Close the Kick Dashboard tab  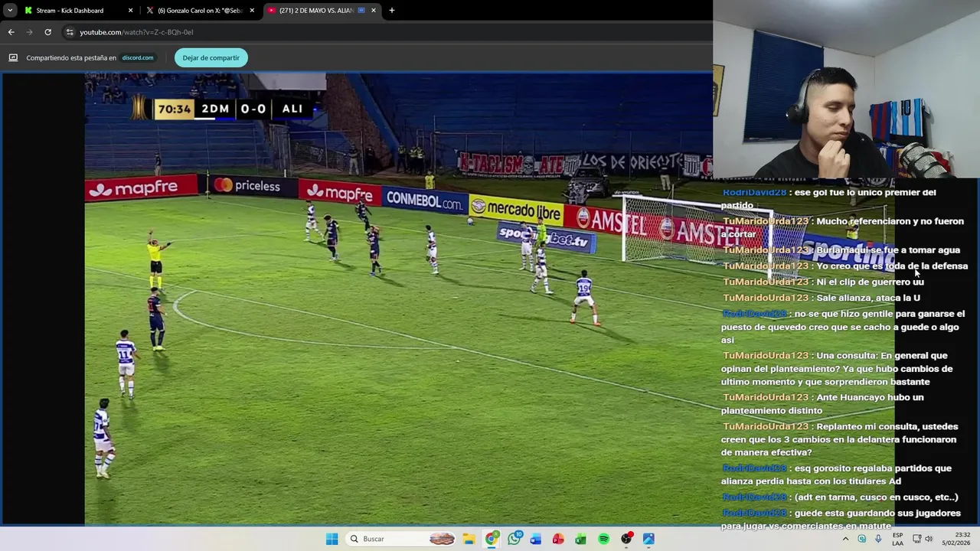[130, 11]
